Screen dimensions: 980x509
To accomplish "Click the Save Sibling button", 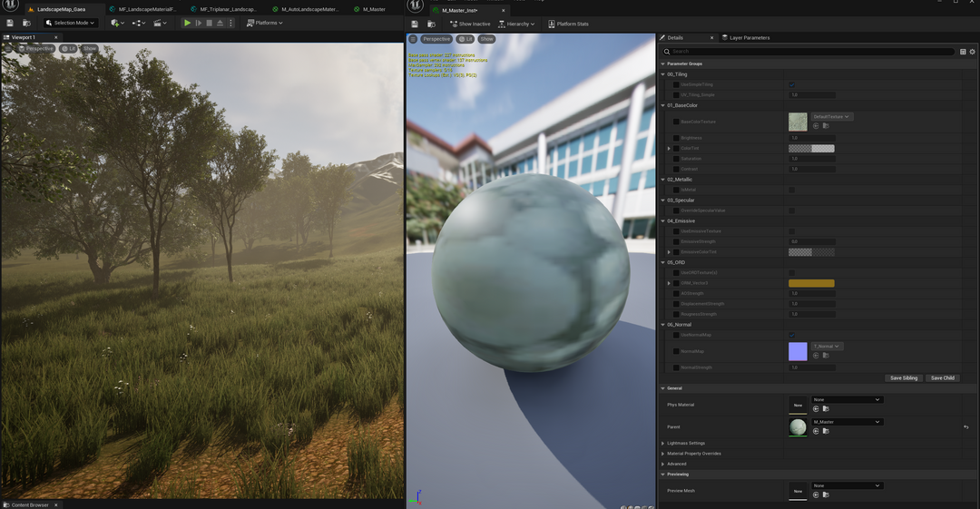I will 903,377.
